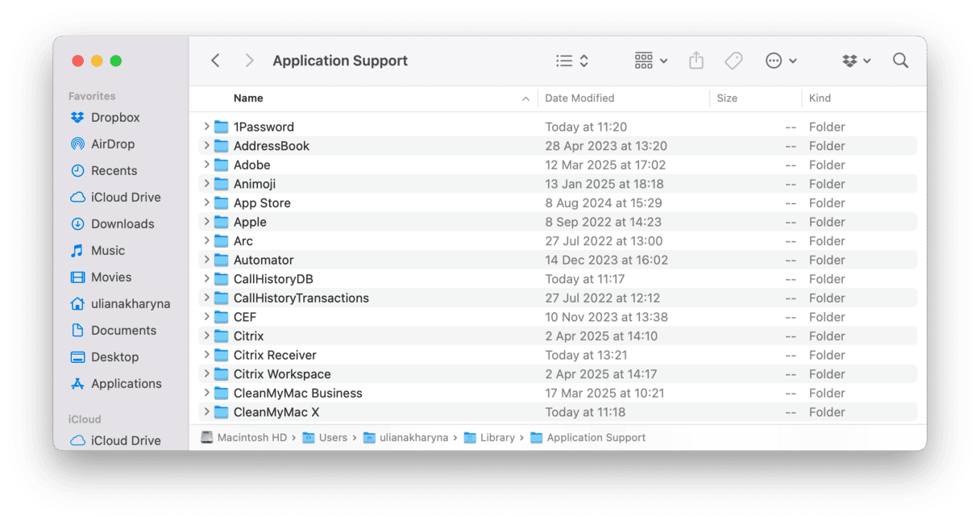Expand the Animoji folder
Screen dimensions: 980x521
coord(206,184)
